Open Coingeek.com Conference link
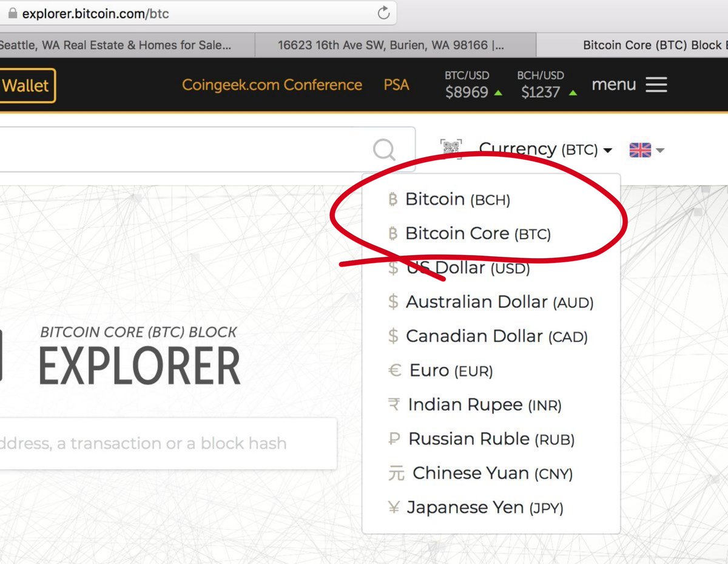728x564 pixels. click(x=272, y=85)
